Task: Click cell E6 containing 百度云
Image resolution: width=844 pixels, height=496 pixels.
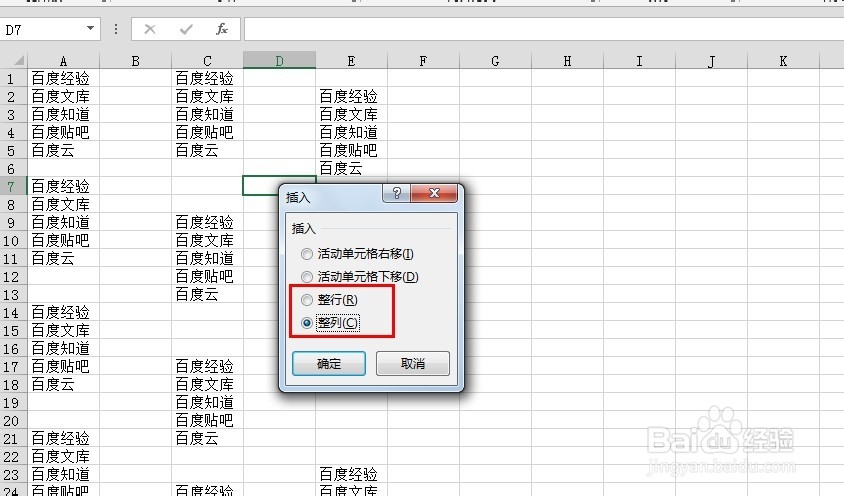Action: click(x=351, y=168)
